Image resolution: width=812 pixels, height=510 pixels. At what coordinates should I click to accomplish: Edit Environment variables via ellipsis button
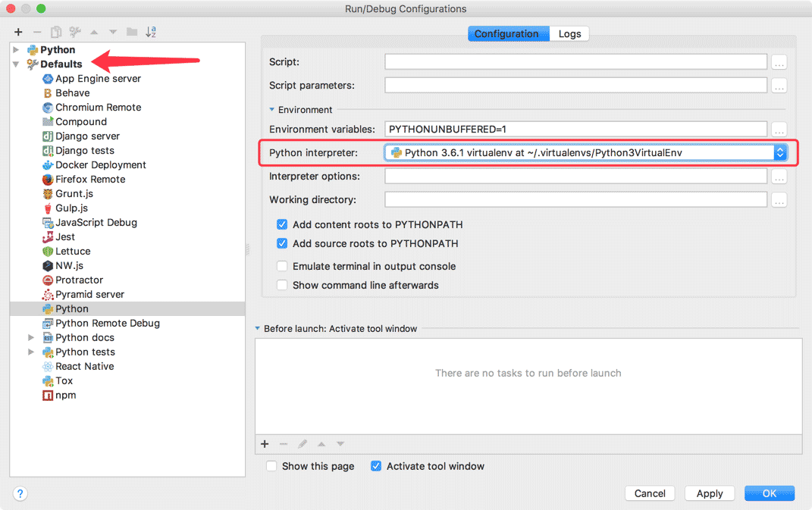pos(779,130)
